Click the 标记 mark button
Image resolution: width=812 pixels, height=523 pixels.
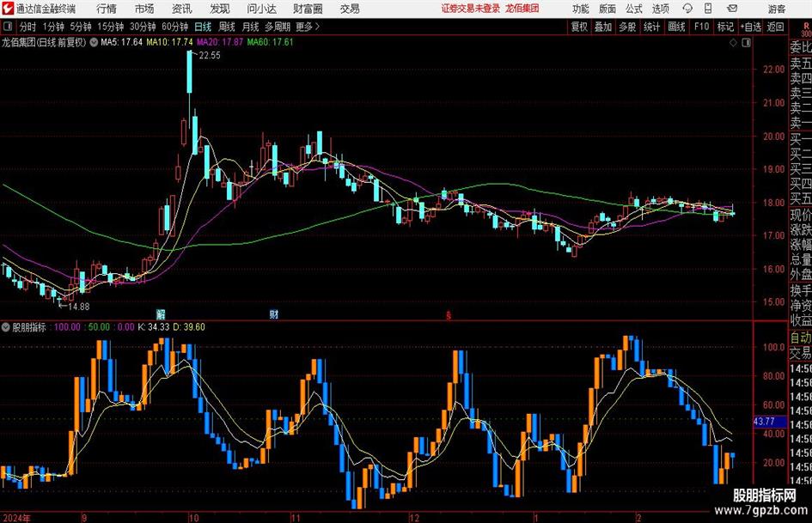tap(725, 27)
